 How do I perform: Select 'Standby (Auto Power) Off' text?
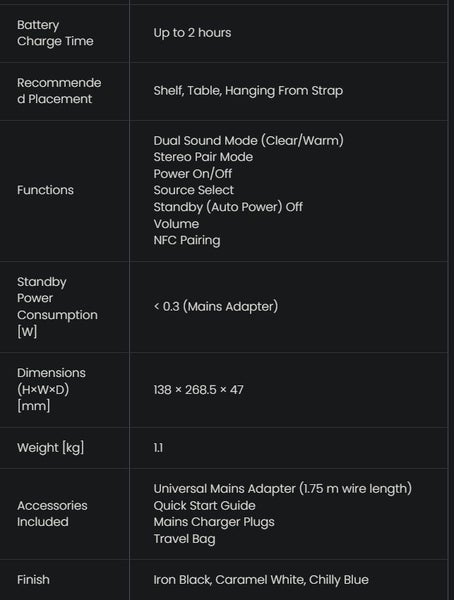[228, 207]
